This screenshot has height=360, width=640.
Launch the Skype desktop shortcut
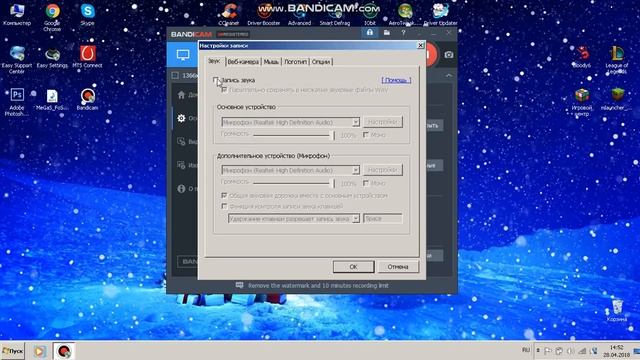(x=87, y=14)
